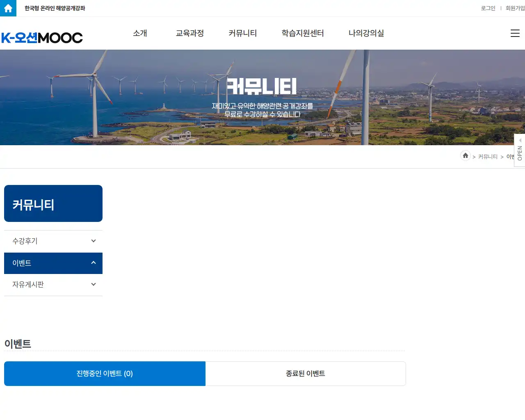Open the hamburger menu icon
Screen dimensions: 525x420
pyautogui.click(x=515, y=34)
